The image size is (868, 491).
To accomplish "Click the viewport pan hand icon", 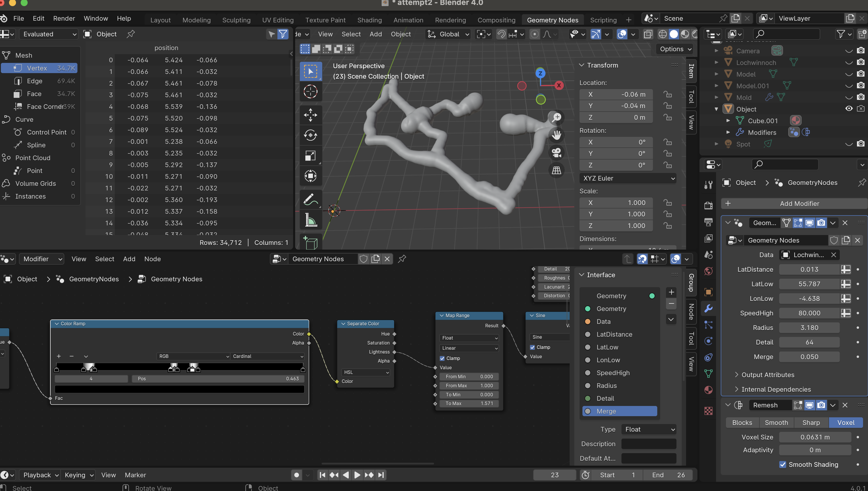I will point(556,135).
